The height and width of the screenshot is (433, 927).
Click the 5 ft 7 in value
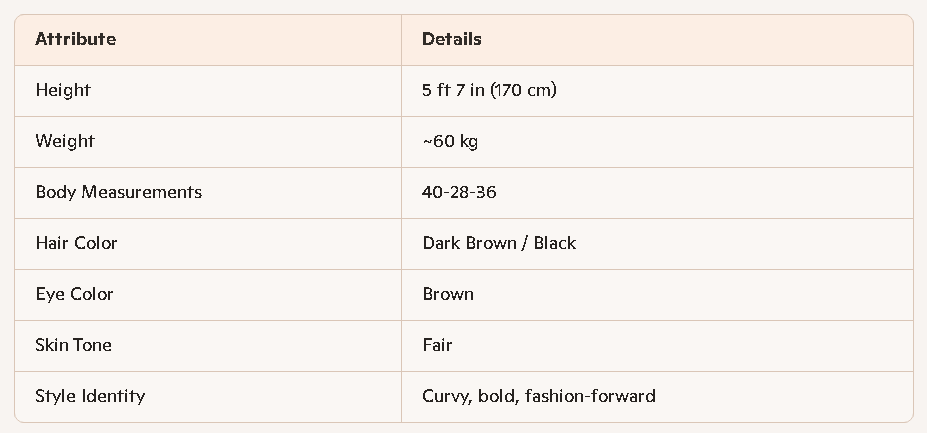[x=453, y=91]
